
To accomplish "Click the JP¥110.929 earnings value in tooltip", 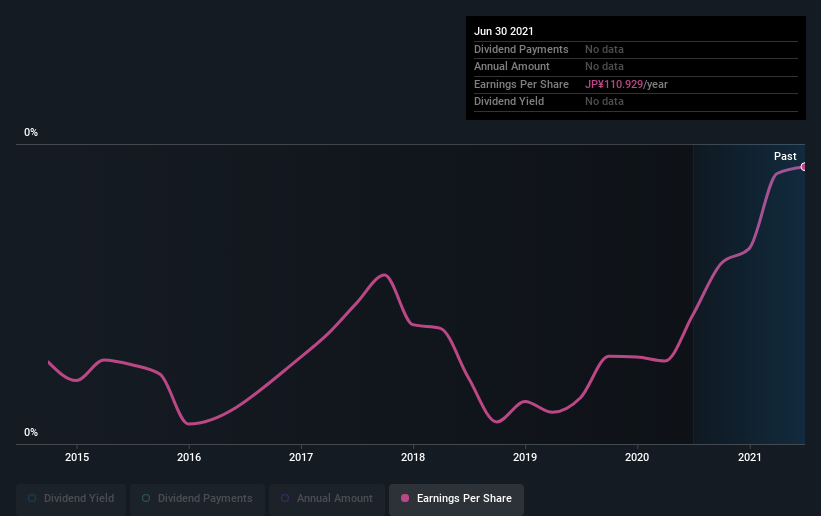I will tap(614, 84).
